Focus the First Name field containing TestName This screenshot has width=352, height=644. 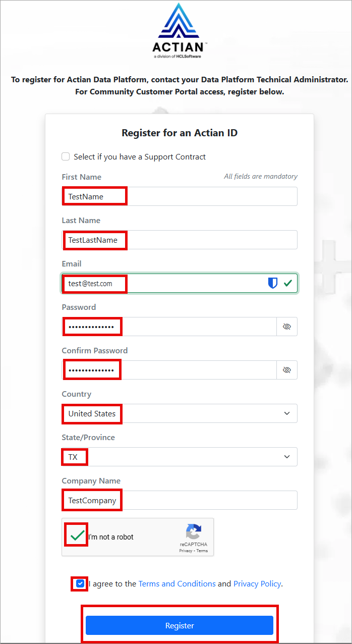[x=180, y=196]
